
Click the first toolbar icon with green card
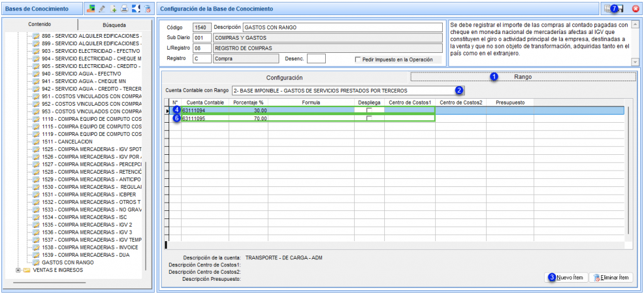(x=91, y=9)
